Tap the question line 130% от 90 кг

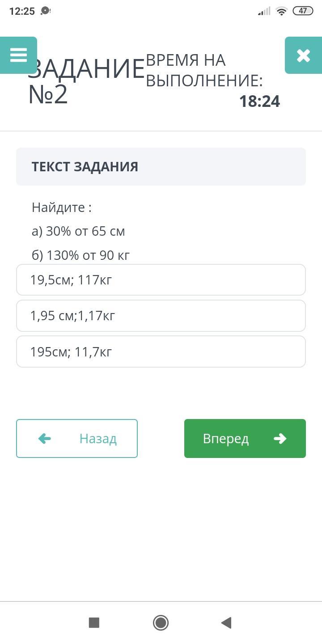pyautogui.click(x=81, y=255)
